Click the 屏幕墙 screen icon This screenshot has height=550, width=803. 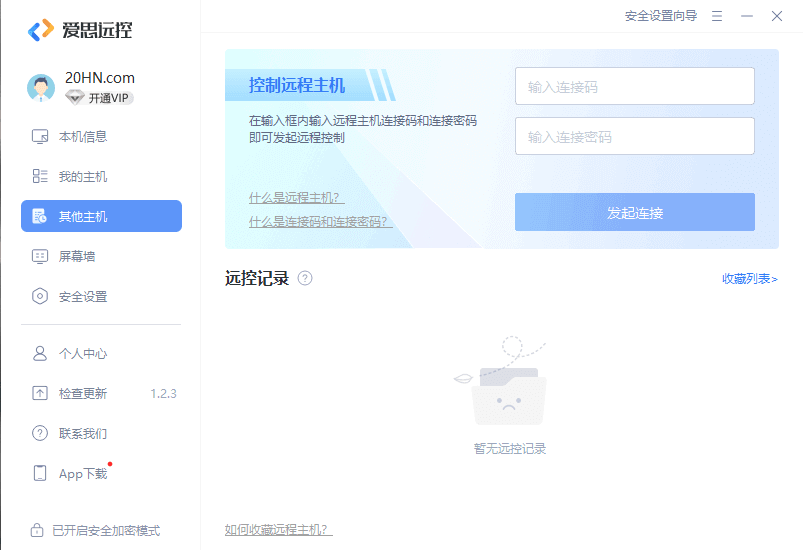[x=40, y=257]
